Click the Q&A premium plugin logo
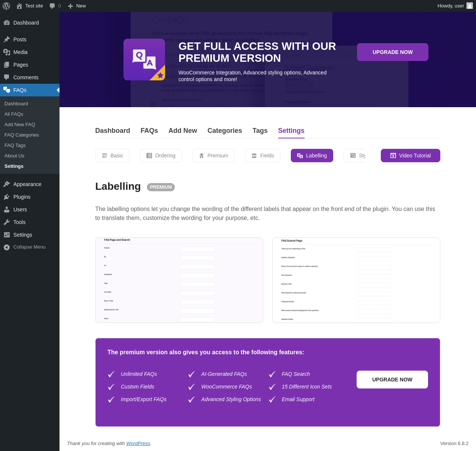The height and width of the screenshot is (451, 476). (x=144, y=60)
